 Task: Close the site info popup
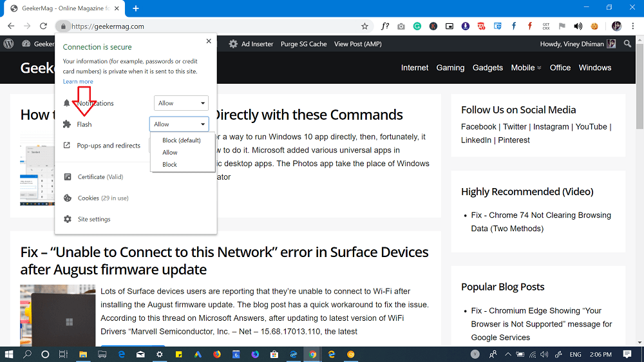pos(209,41)
